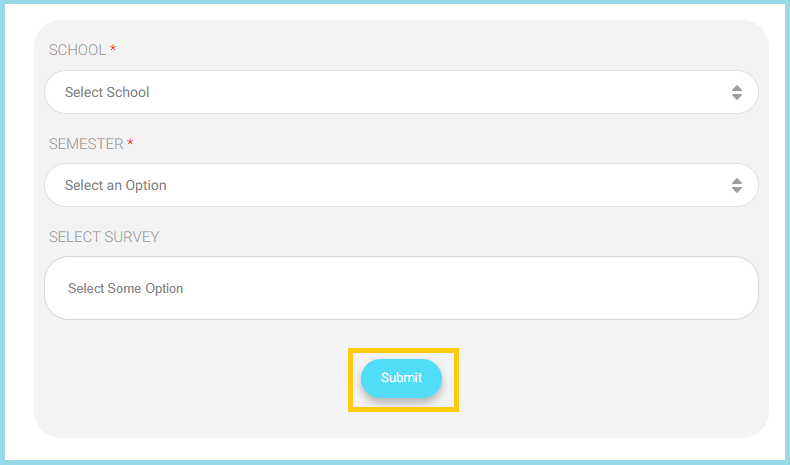Click the School dropdown's up-down arrow icon
The image size is (790, 465).
click(x=737, y=92)
